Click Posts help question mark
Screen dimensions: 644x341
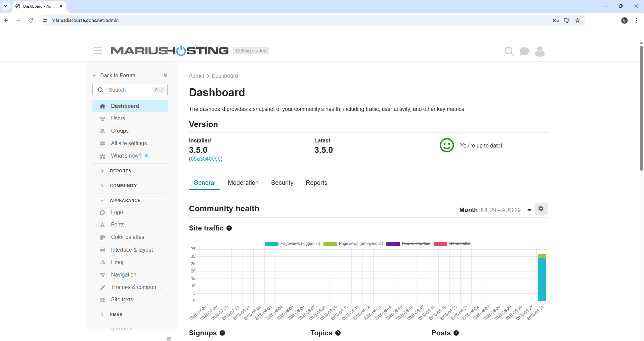[456, 333]
